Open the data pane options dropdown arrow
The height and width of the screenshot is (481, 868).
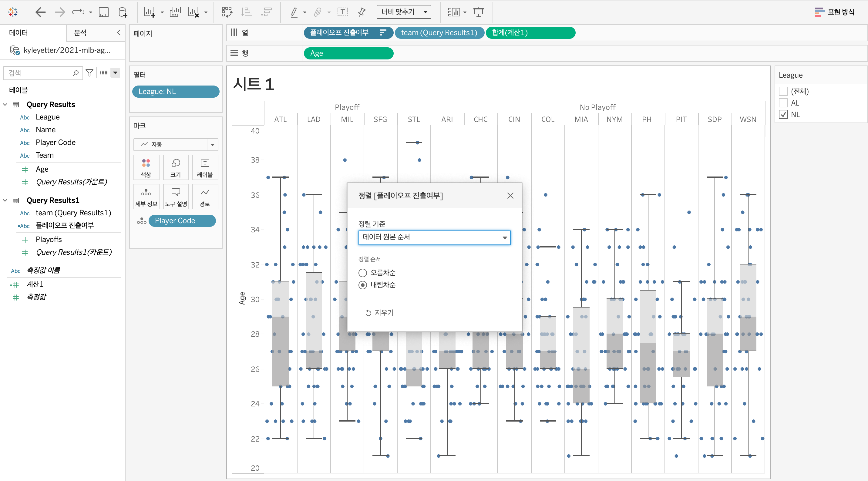point(115,73)
